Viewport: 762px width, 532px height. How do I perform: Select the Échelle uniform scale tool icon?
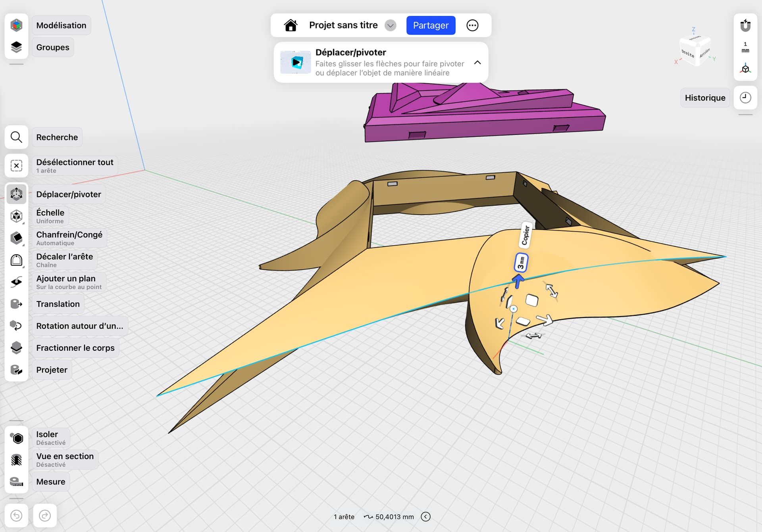pos(16,216)
